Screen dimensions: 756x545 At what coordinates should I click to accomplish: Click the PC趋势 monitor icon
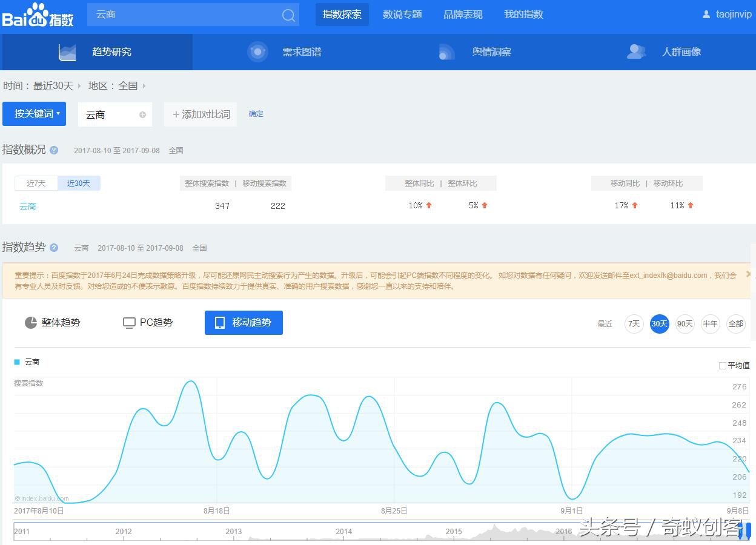(129, 323)
